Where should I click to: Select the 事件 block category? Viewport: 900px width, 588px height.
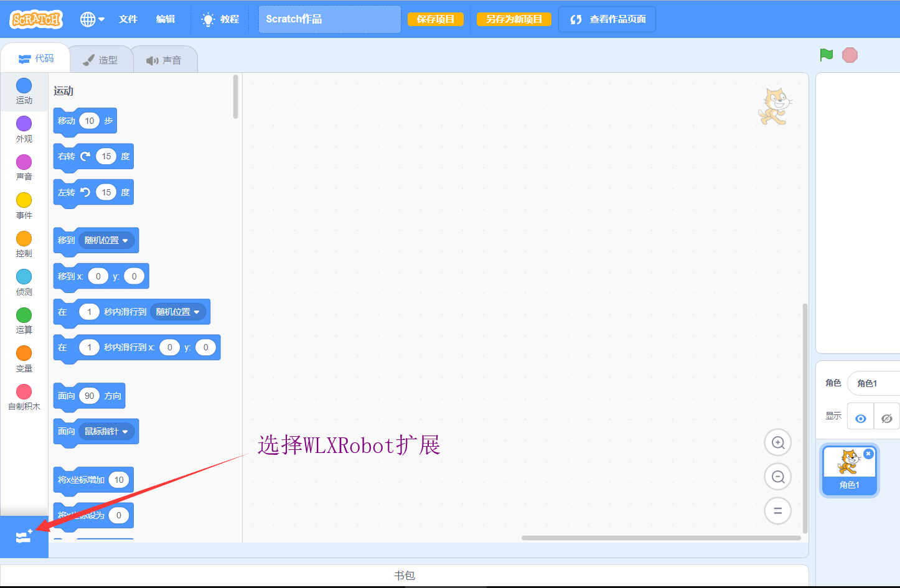coord(24,206)
